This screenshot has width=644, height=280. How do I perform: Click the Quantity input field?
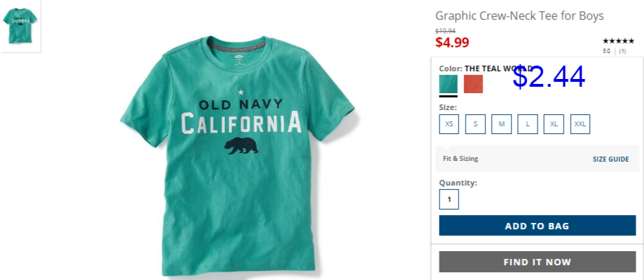pyautogui.click(x=449, y=200)
